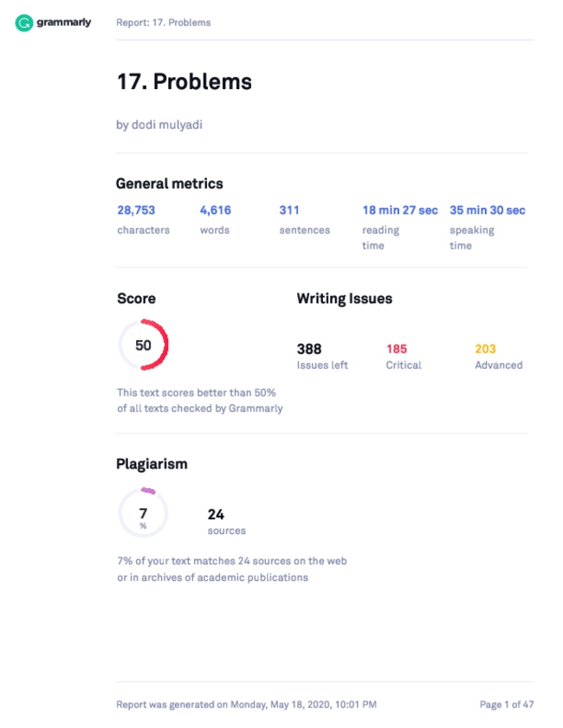This screenshot has height=728, width=563.
Task: Select the main title '17. Problems'
Action: tap(184, 81)
